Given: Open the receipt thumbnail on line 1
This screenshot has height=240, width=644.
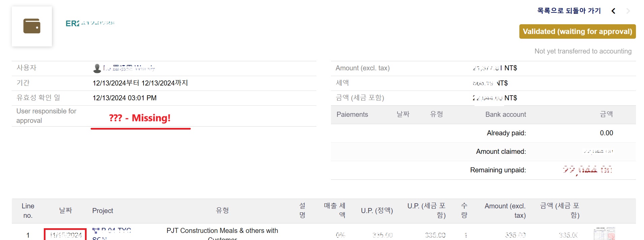Looking at the screenshot, I should [x=604, y=234].
